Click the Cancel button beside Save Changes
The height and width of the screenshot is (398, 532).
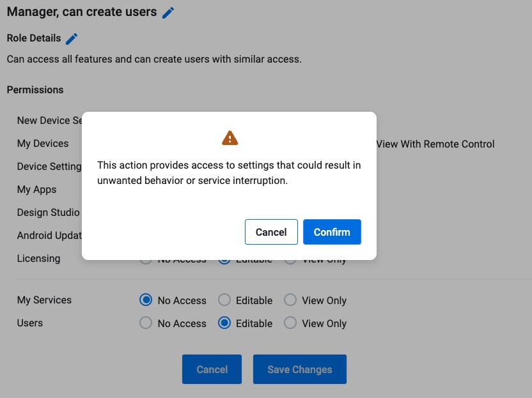212,369
